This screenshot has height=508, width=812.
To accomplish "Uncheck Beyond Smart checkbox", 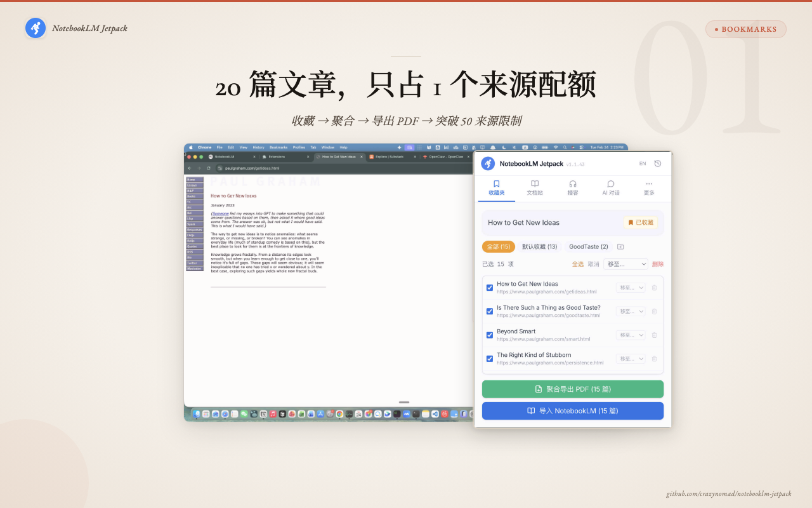I will tap(490, 335).
